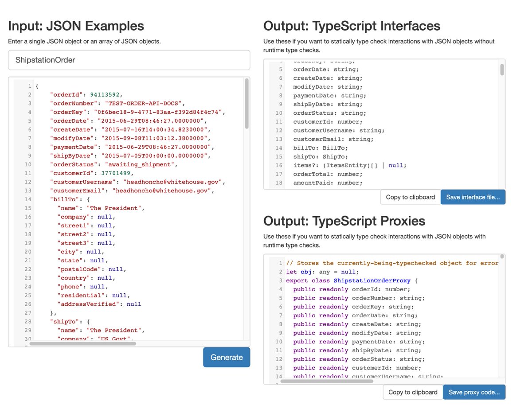532x405 pixels.
Task: Click the "orderStatus": "awaiting_shipment" line
Action: click(113, 164)
